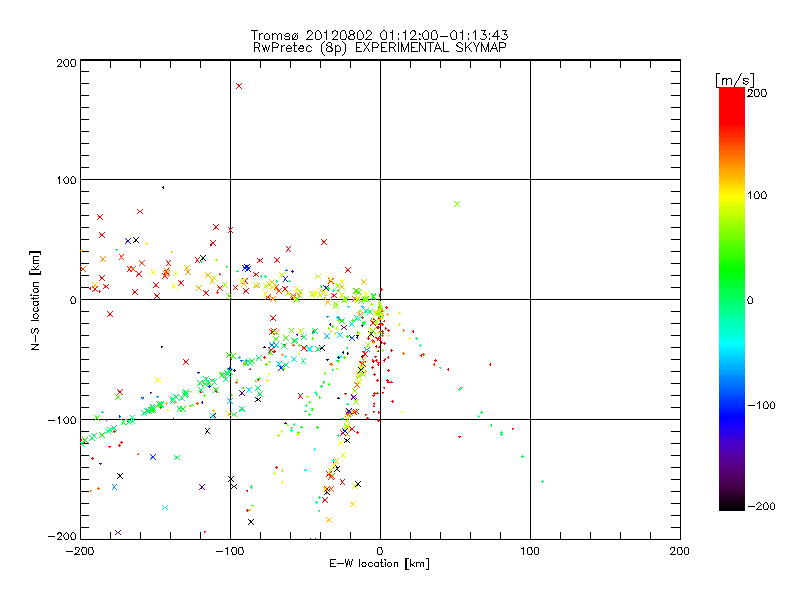Click the y-axis tick label '200'
This screenshot has height=600, width=800.
(66, 63)
